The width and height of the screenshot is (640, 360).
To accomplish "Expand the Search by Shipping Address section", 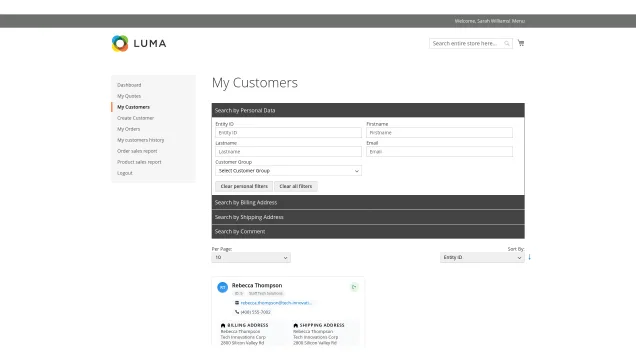I will click(x=368, y=217).
